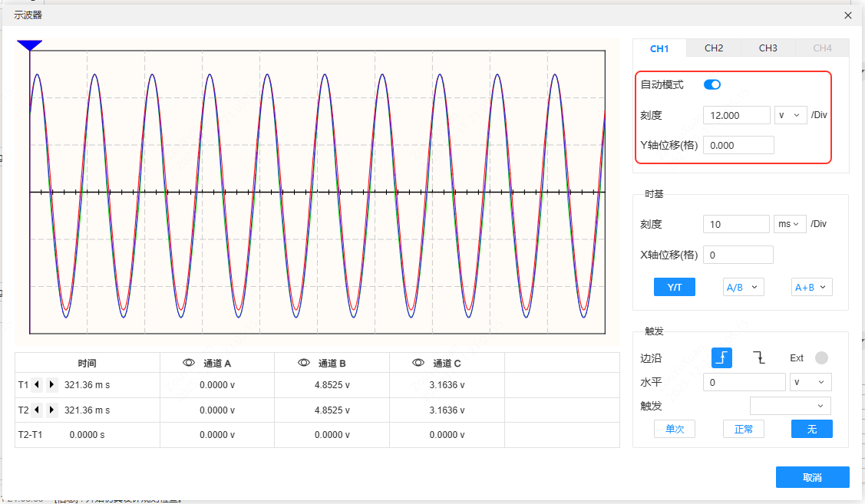
Task: Toggle channel C visibility eye icon
Action: tap(418, 363)
